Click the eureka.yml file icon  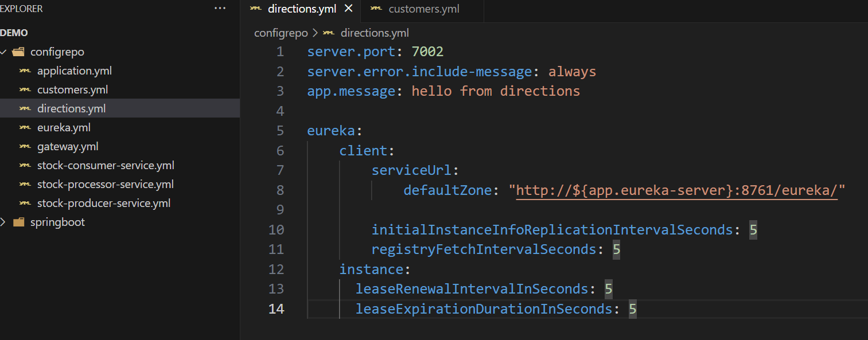point(25,128)
